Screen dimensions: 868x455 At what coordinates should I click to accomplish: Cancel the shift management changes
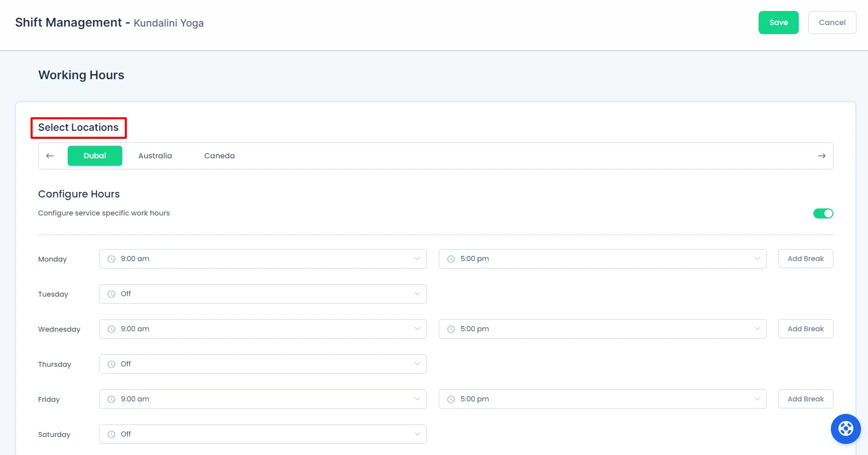click(832, 23)
